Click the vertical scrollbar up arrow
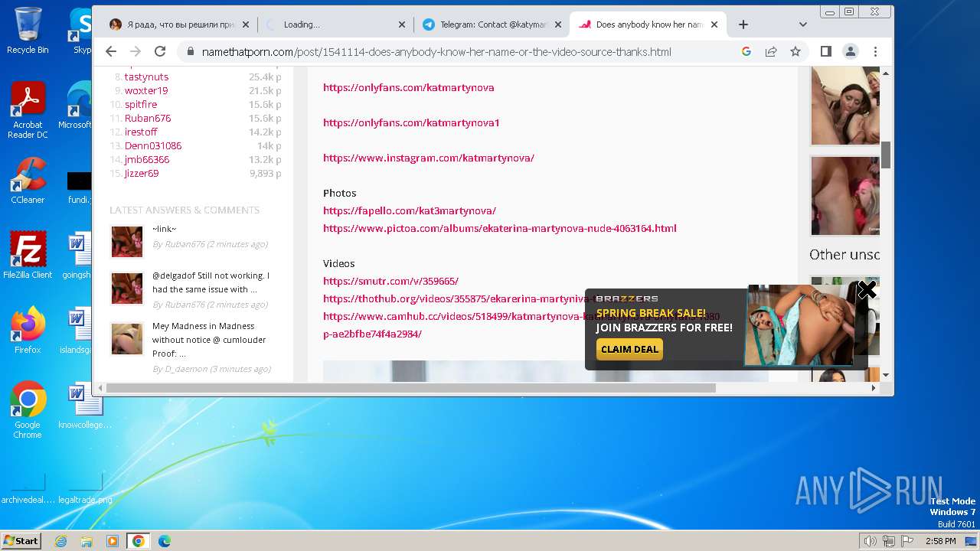The width and height of the screenshot is (980, 551). [886, 73]
